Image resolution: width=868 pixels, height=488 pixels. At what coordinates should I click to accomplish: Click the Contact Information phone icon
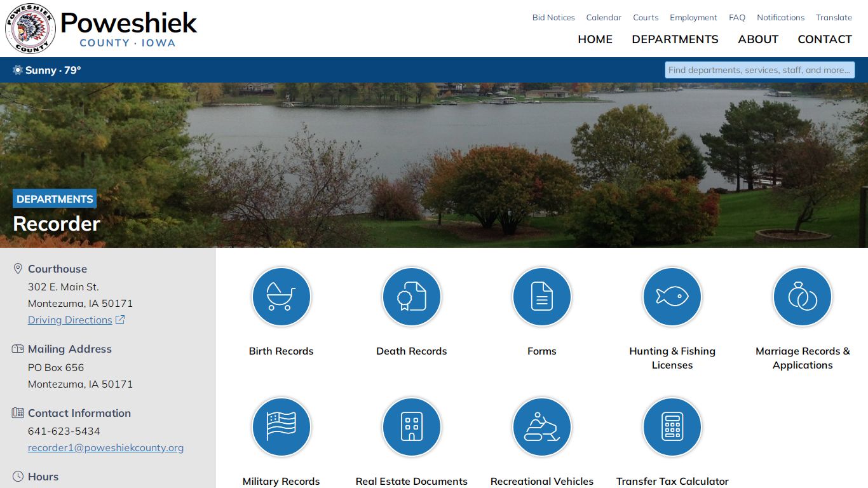pos(18,413)
